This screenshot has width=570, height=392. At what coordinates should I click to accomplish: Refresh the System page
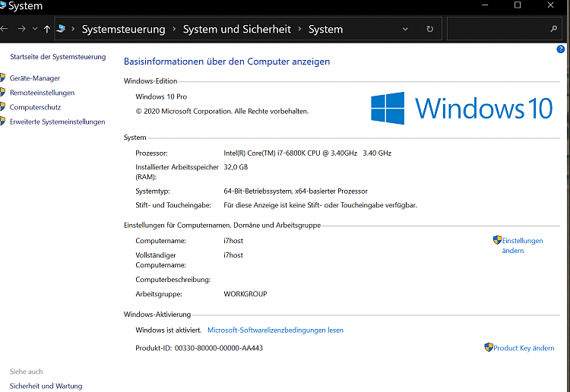429,29
